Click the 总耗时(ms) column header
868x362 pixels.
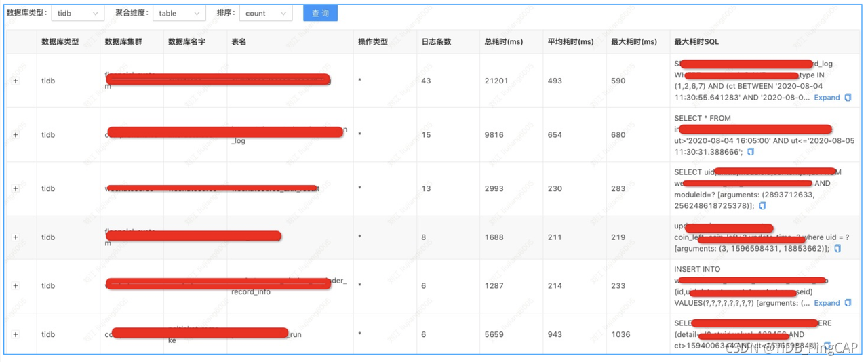[x=503, y=42]
